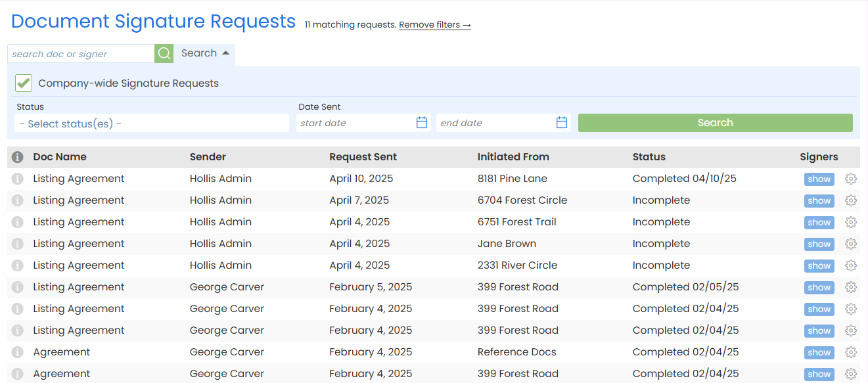This screenshot has width=868, height=383.
Task: Click the green magnifier search icon
Action: coord(164,54)
